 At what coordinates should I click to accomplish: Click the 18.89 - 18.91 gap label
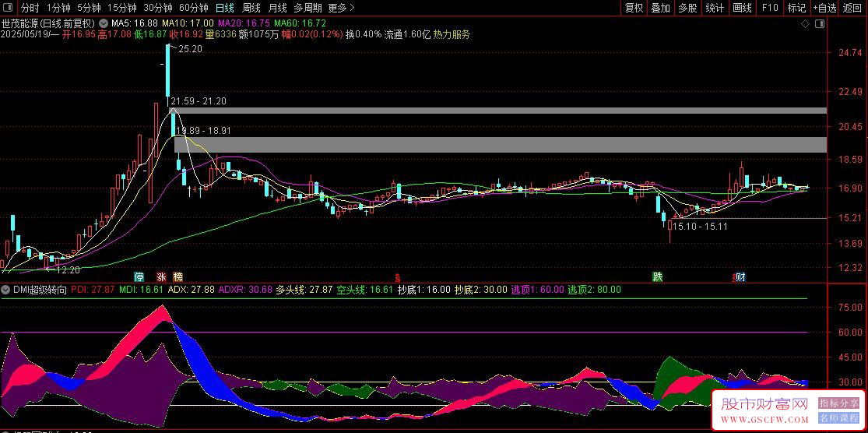pos(203,132)
